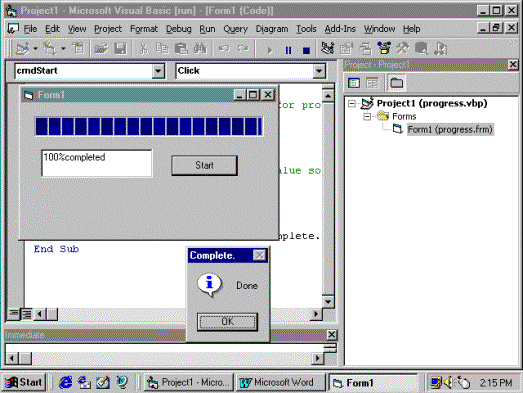Click the Start button on Form1
The width and height of the screenshot is (523, 393).
tap(204, 165)
